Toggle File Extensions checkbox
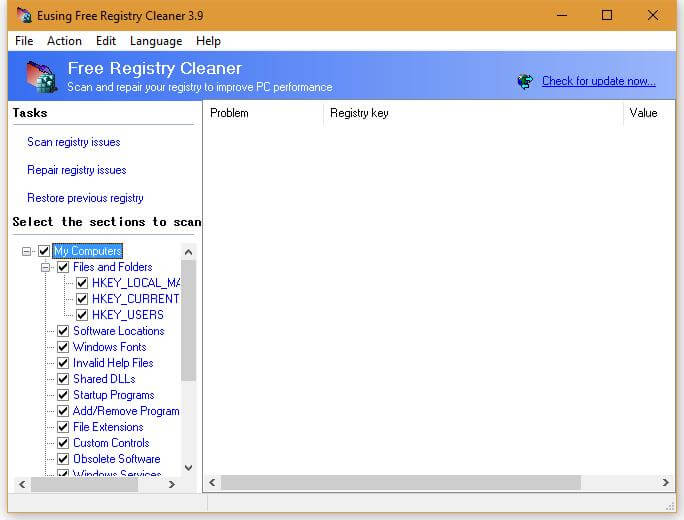 point(63,427)
